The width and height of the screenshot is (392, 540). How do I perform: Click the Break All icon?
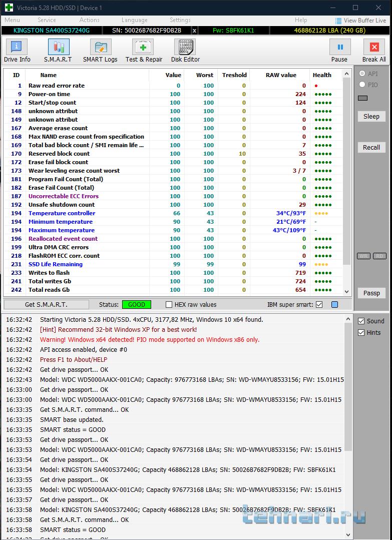(x=373, y=51)
